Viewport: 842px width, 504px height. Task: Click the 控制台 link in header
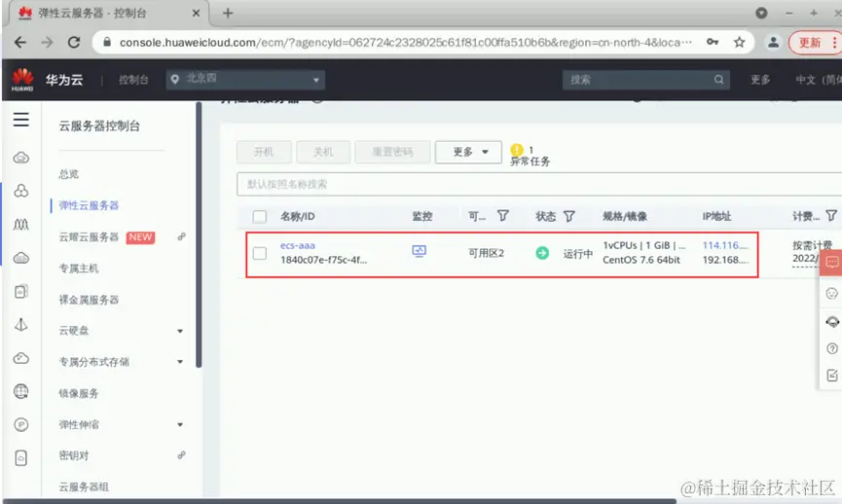pos(133,80)
